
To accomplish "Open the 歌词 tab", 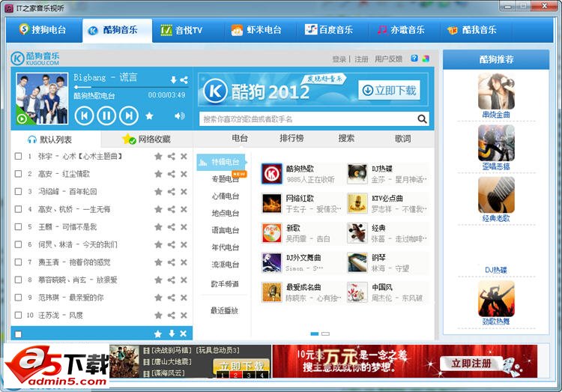I will (x=402, y=139).
